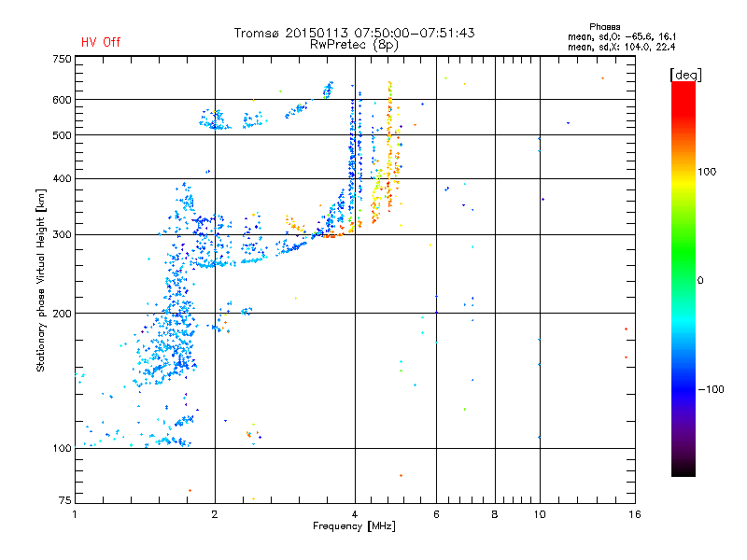Screen dimensions: 747x560
Task: Click the y-axis tick label "75"
Action: [65, 500]
